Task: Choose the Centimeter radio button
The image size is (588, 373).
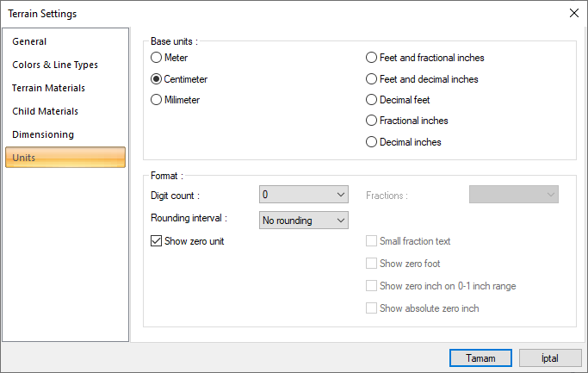Action: (157, 79)
